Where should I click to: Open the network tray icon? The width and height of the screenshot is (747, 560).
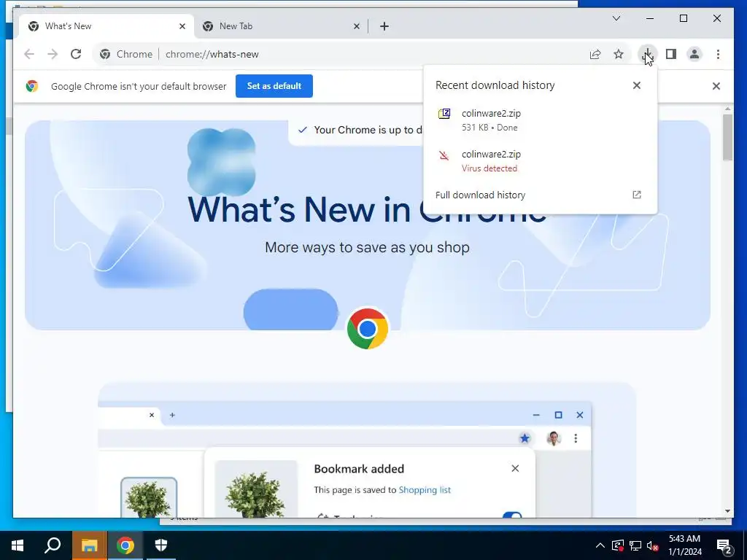635,545
